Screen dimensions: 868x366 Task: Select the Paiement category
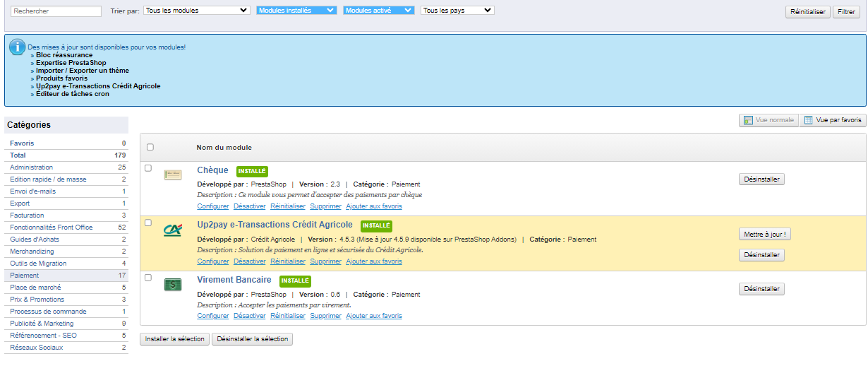point(66,276)
